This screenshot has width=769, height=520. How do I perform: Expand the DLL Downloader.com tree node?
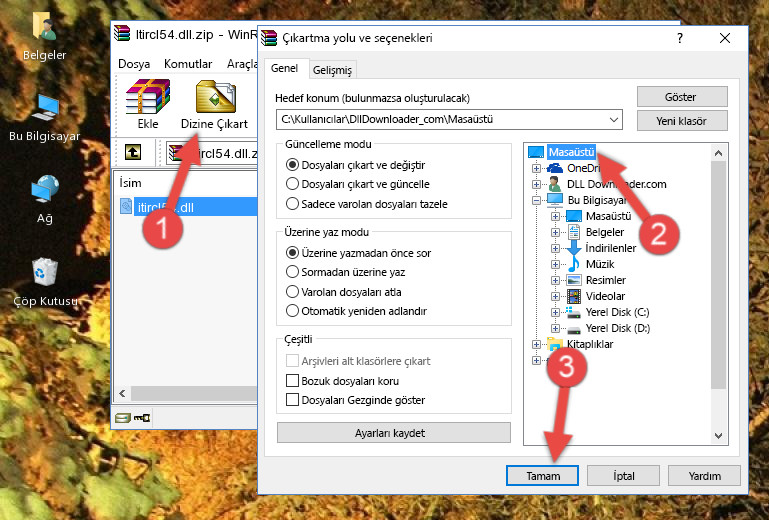[x=536, y=184]
